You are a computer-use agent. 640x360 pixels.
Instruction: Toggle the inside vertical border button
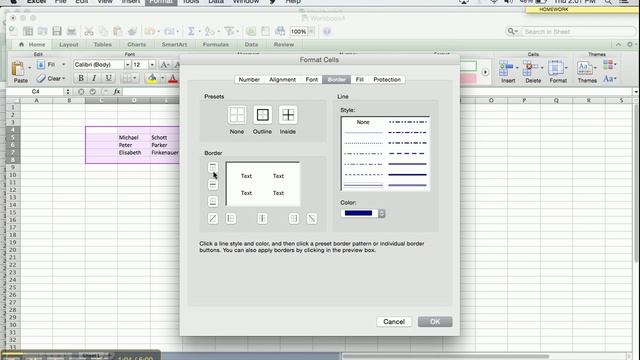point(262,218)
